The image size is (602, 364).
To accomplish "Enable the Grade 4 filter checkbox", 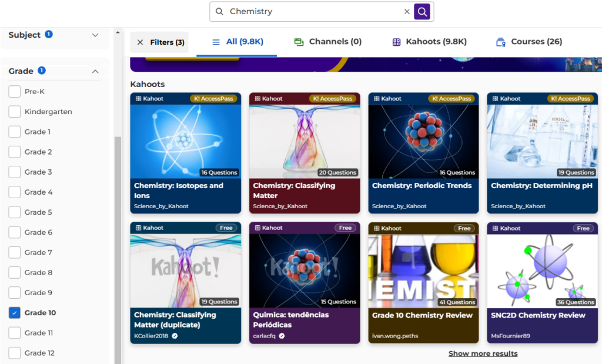I will click(15, 192).
